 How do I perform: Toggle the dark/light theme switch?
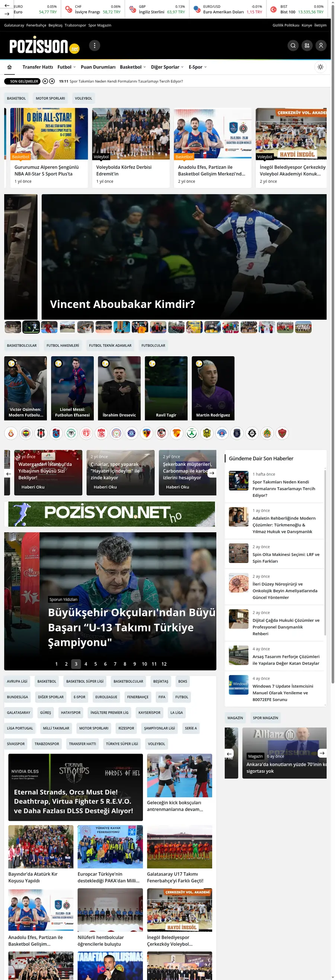pos(320,67)
